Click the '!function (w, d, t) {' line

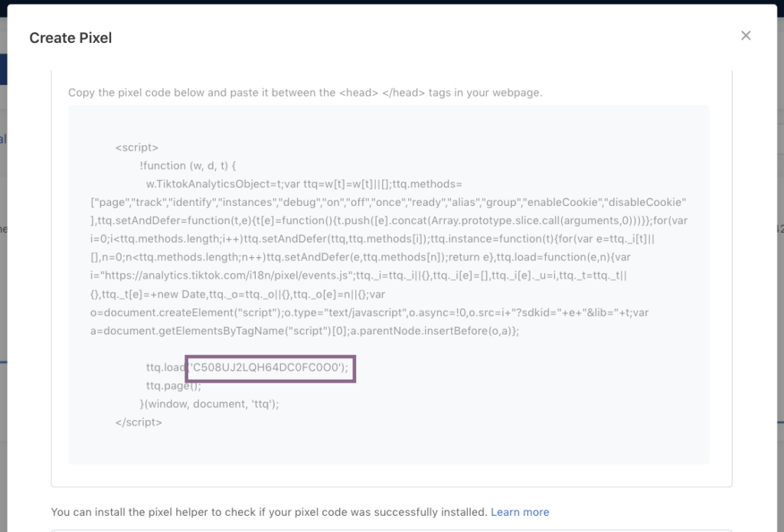[x=188, y=165]
